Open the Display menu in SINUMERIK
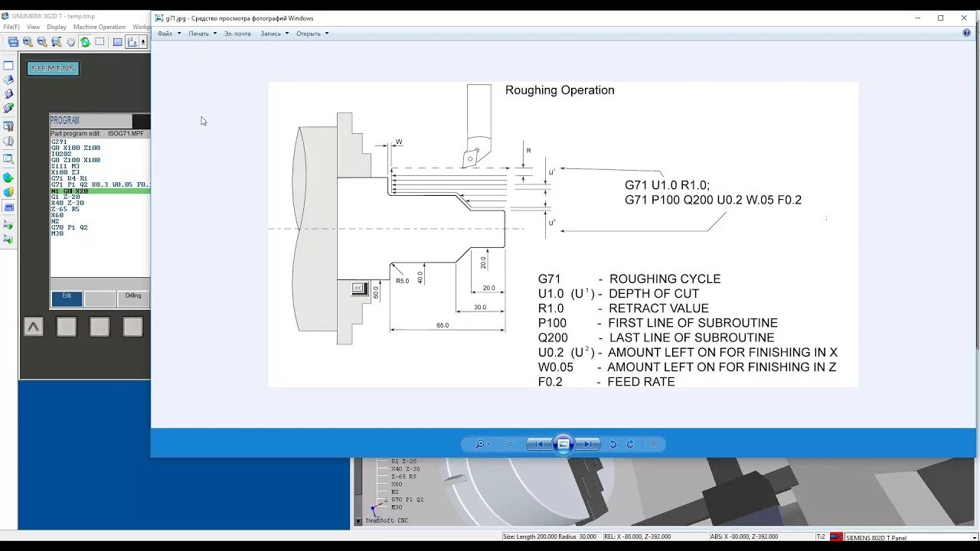 (57, 27)
